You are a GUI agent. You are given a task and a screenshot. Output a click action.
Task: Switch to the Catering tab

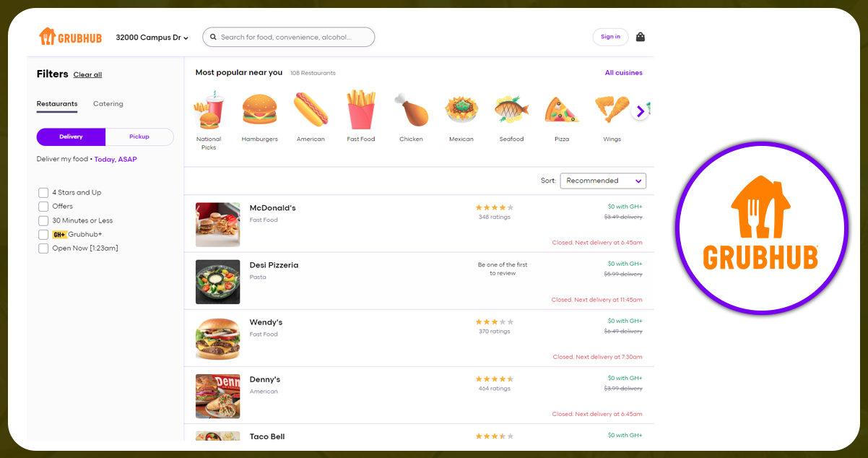tap(108, 104)
